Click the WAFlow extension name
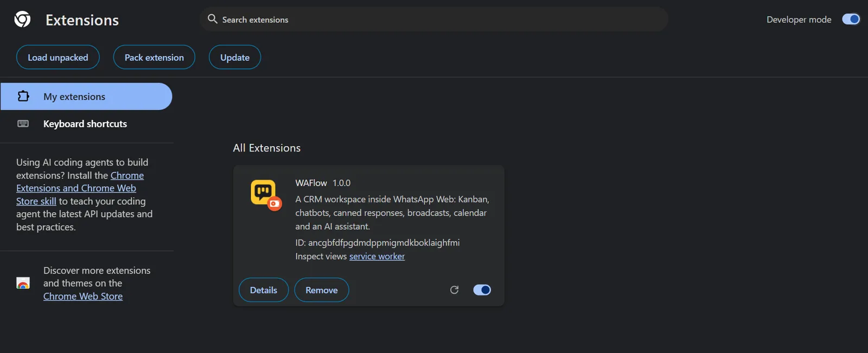 [x=311, y=183]
